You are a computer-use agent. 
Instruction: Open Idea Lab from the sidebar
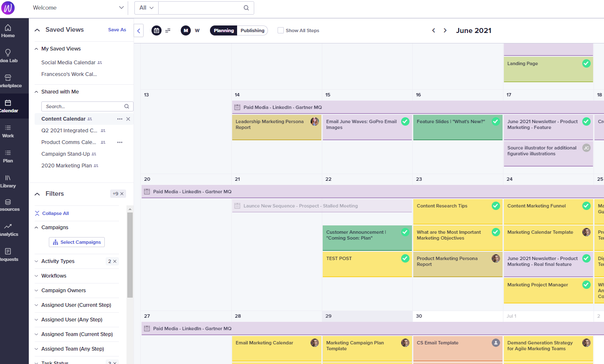8,54
